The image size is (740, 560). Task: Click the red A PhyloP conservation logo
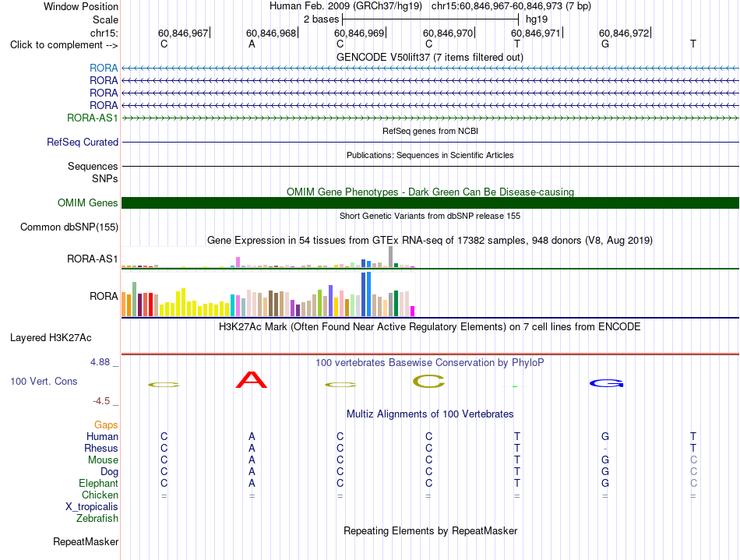pos(252,380)
